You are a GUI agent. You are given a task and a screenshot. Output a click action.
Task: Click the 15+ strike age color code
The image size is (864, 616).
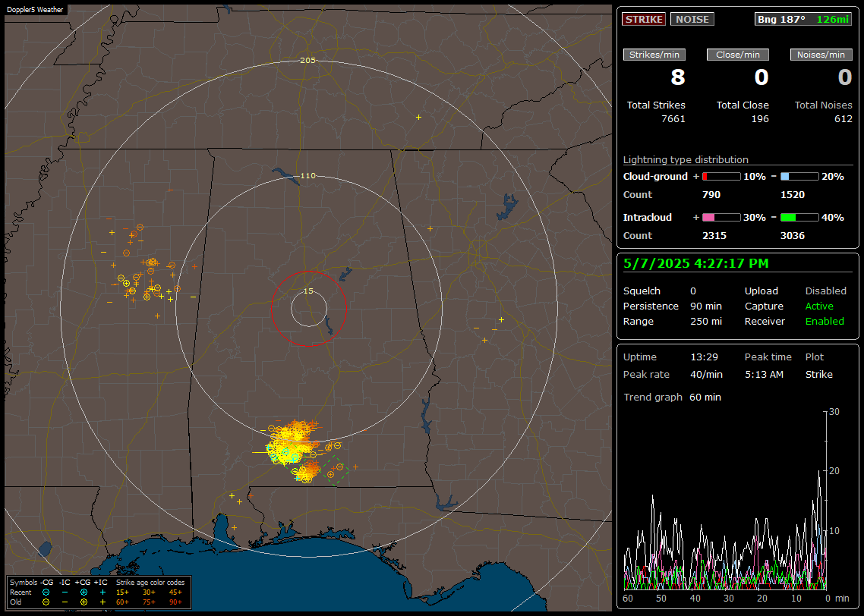122,592
